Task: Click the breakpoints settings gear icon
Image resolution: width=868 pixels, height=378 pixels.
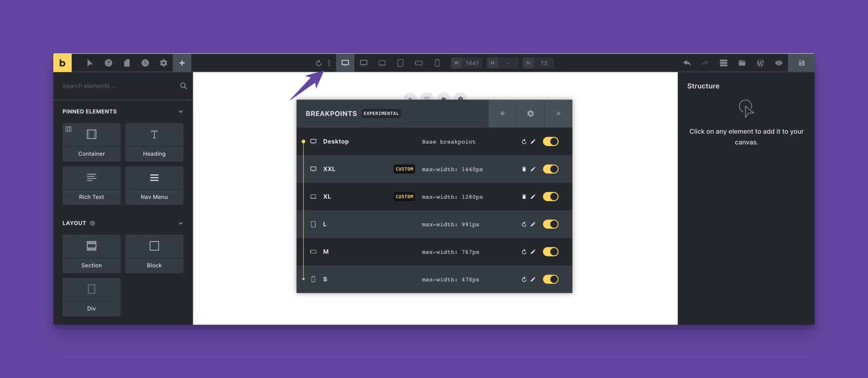Action: [530, 113]
